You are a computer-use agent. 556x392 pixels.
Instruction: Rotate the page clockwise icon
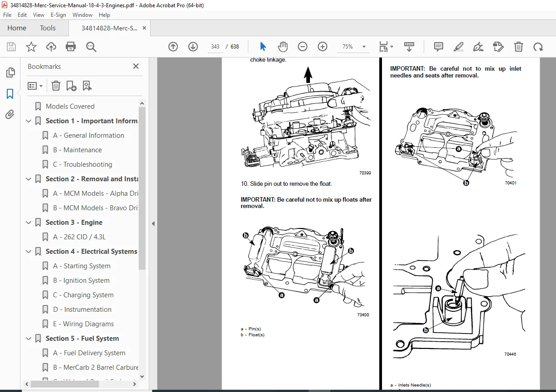[538, 47]
